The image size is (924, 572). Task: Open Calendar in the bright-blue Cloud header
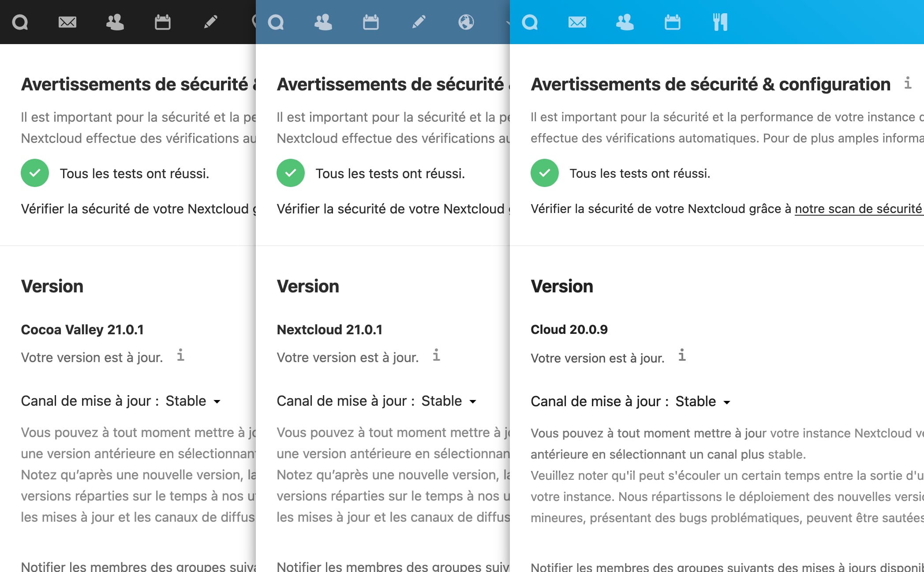point(673,22)
